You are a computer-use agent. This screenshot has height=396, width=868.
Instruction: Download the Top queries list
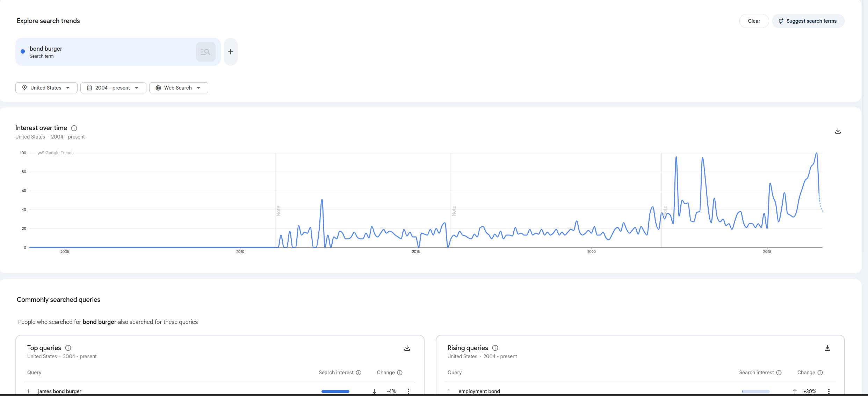point(407,348)
